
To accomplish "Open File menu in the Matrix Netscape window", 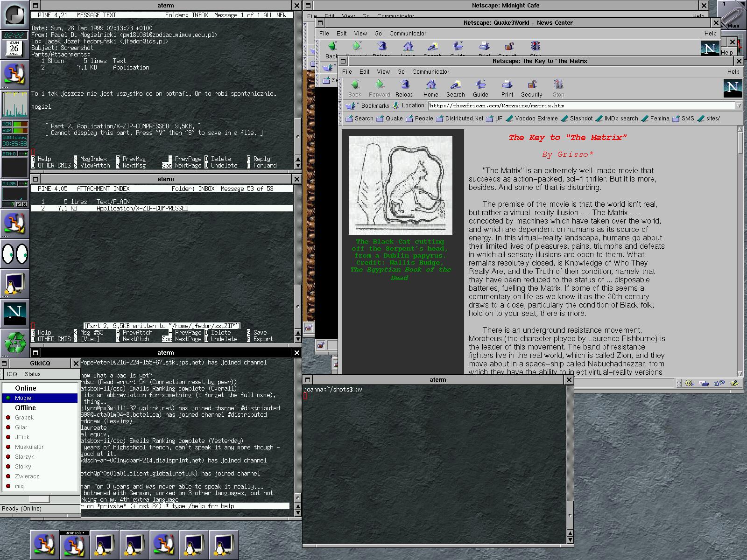I will coord(347,72).
